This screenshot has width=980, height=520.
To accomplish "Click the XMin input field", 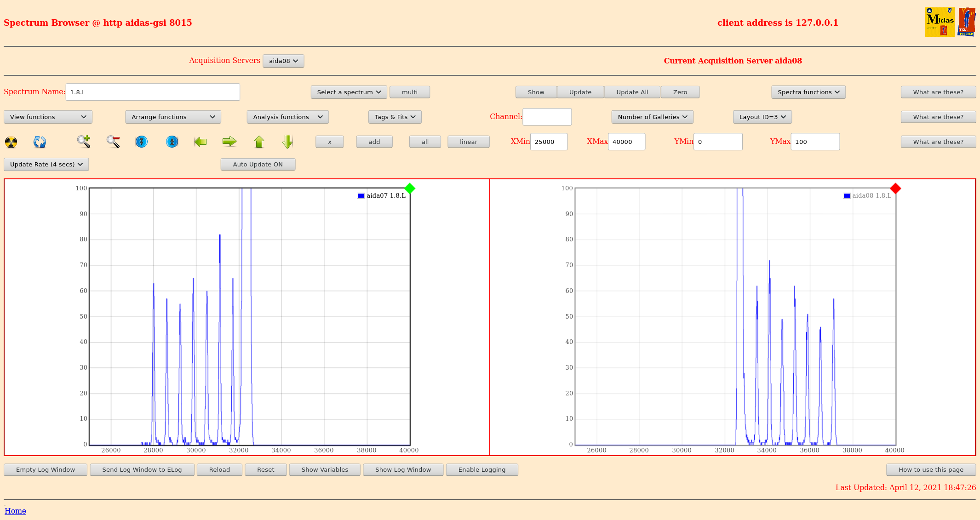I will pyautogui.click(x=549, y=142).
